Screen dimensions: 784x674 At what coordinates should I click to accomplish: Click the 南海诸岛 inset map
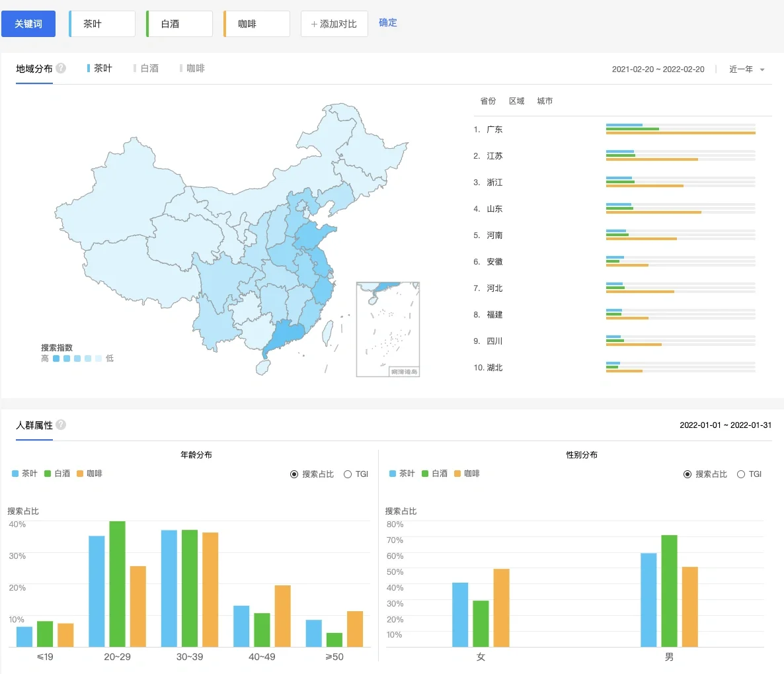point(388,329)
